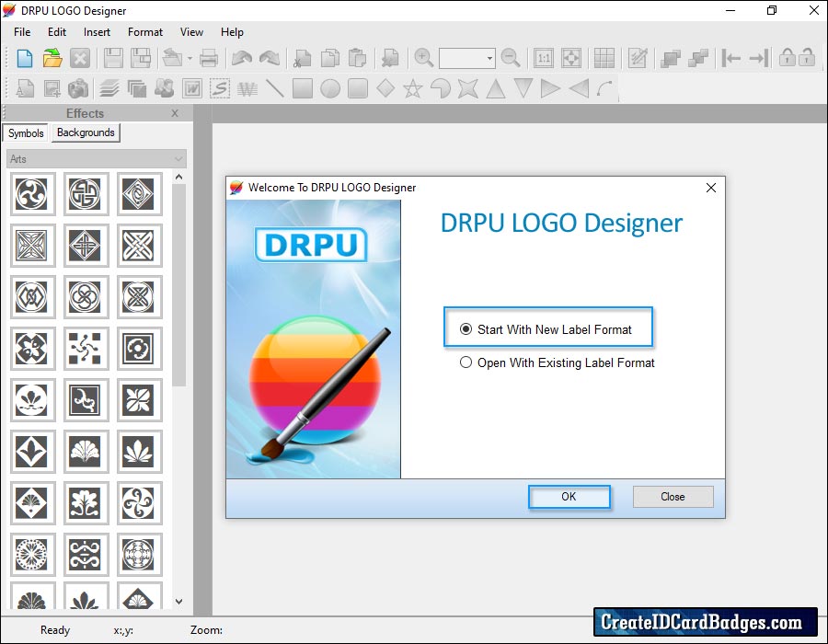
Task: Select the Arc drawing tool
Action: click(605, 88)
